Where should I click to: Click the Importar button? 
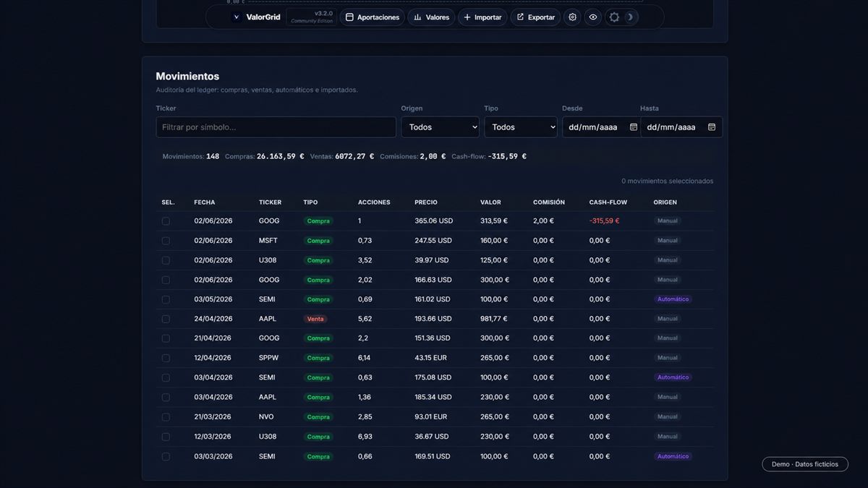pyautogui.click(x=482, y=17)
